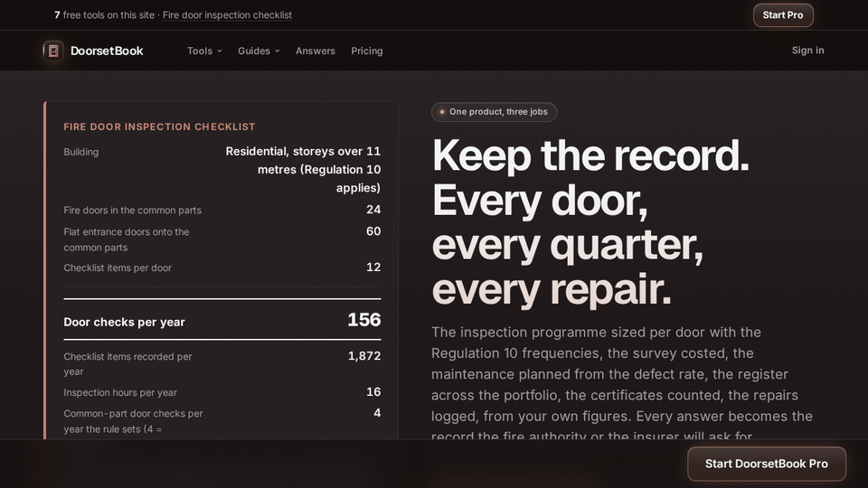The height and width of the screenshot is (488, 868).
Task: Click the value 24 for common-part fire doors
Action: [x=373, y=210]
